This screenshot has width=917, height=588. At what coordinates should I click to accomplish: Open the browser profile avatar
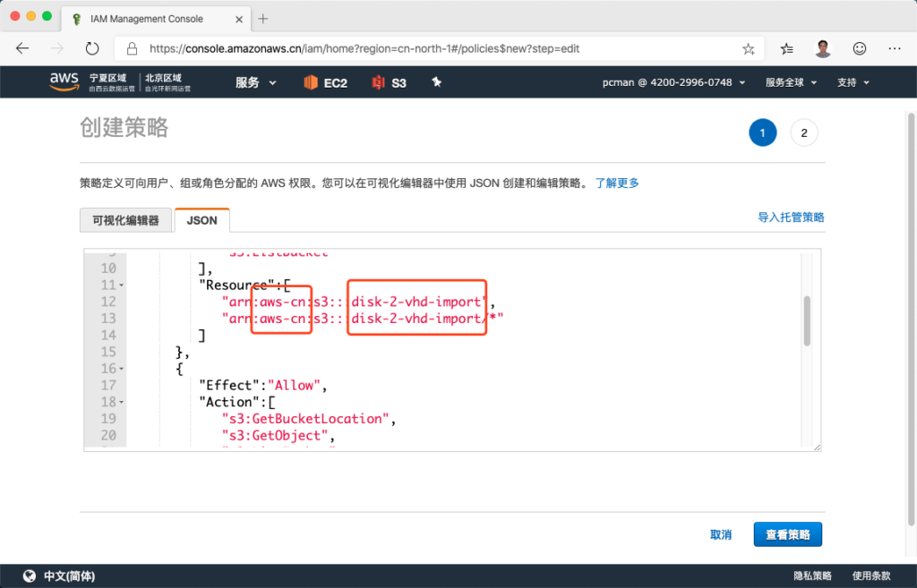[823, 48]
